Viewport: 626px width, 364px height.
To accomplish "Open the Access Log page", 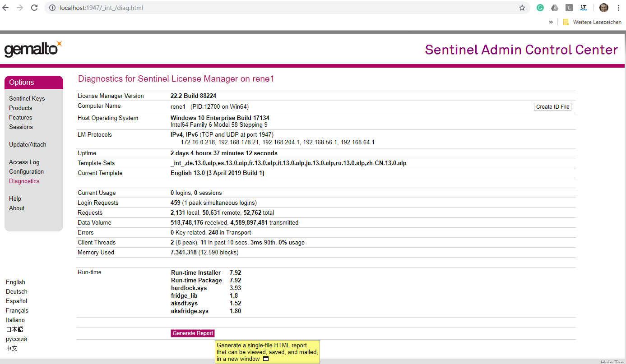I will tap(24, 162).
